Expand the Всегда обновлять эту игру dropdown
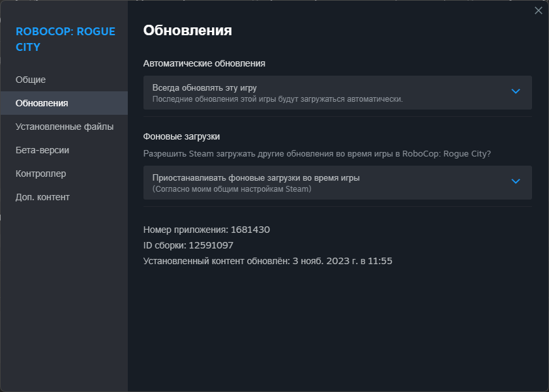 pos(338,93)
